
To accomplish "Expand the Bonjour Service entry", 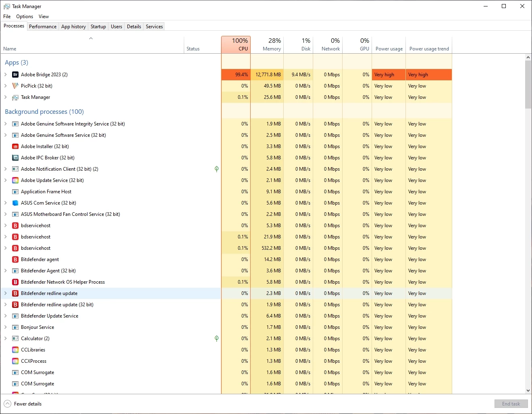I will (x=6, y=327).
